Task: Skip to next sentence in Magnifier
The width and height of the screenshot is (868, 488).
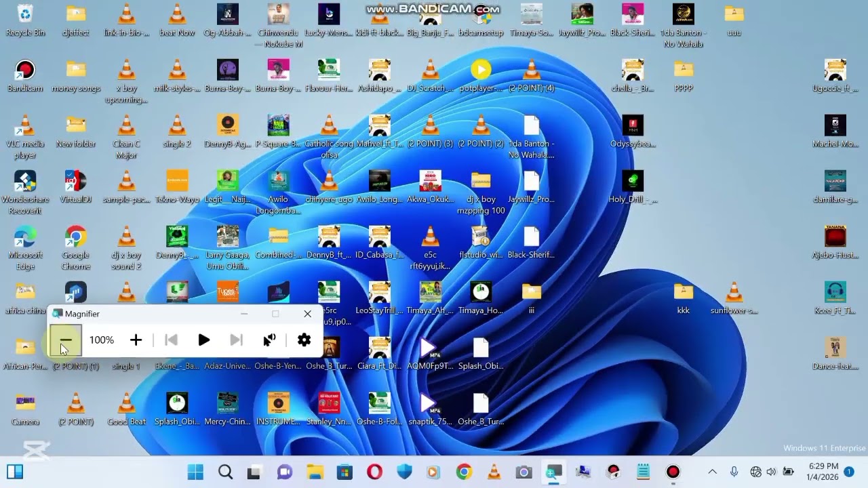Action: point(236,340)
